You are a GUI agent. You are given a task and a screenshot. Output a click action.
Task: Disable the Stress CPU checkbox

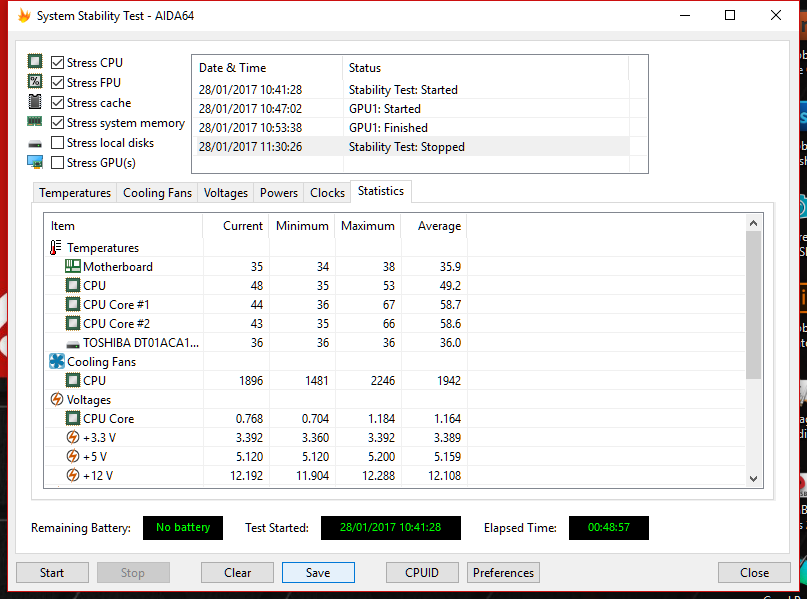pos(58,62)
